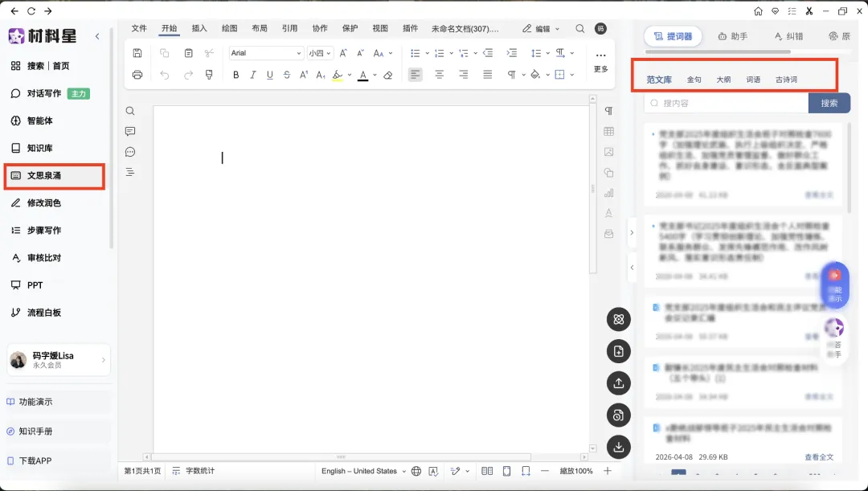Apply Italic formatting

pos(253,75)
